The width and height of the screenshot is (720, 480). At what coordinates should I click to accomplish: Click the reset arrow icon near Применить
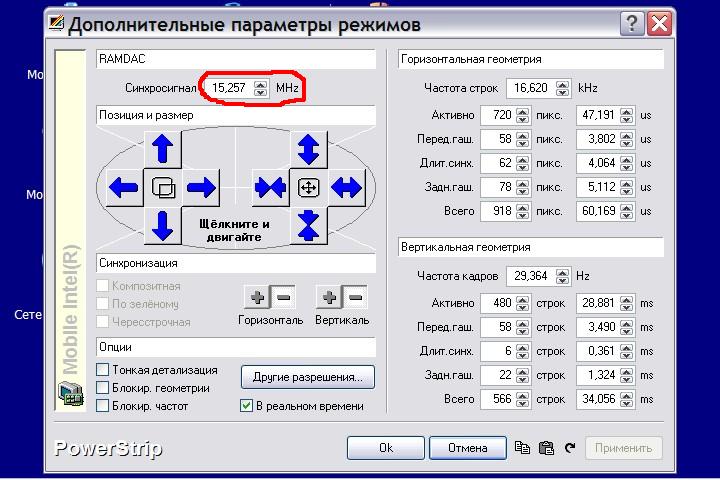point(570,448)
